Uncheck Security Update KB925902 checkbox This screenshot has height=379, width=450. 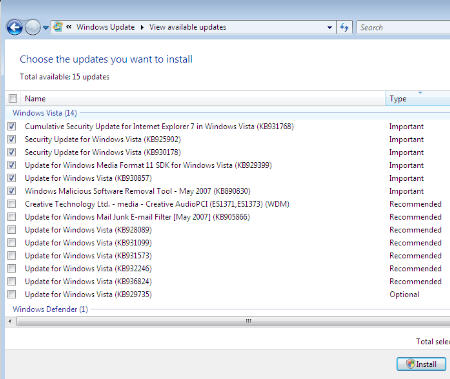click(12, 139)
